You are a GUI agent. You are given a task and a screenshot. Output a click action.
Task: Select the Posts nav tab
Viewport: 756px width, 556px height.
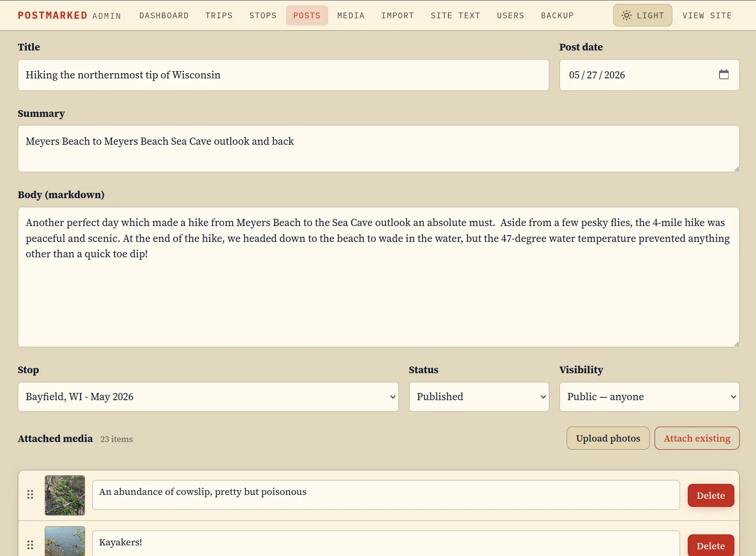pos(307,15)
